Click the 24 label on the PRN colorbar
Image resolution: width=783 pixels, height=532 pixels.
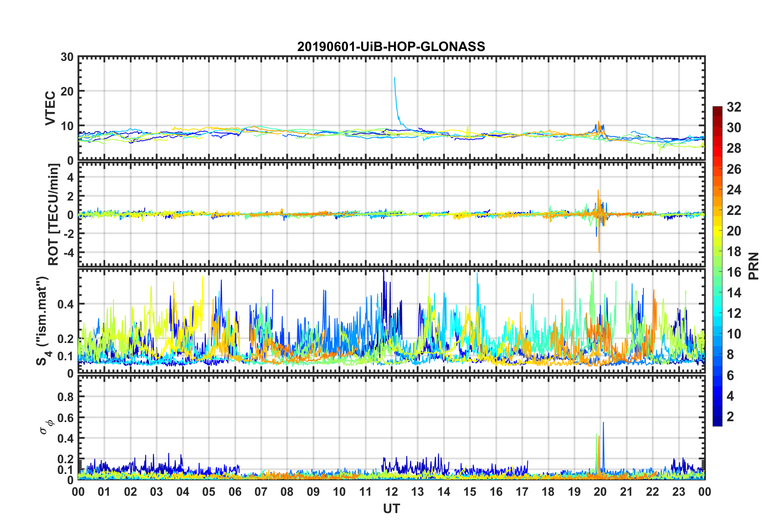click(x=734, y=190)
